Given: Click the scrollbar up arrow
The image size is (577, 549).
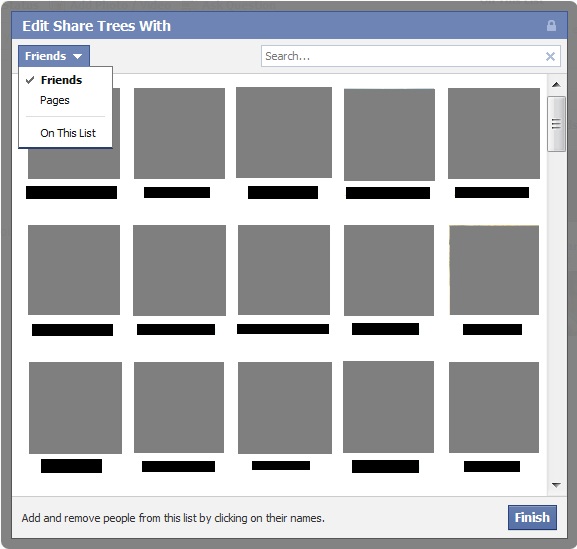Looking at the screenshot, I should 556,85.
